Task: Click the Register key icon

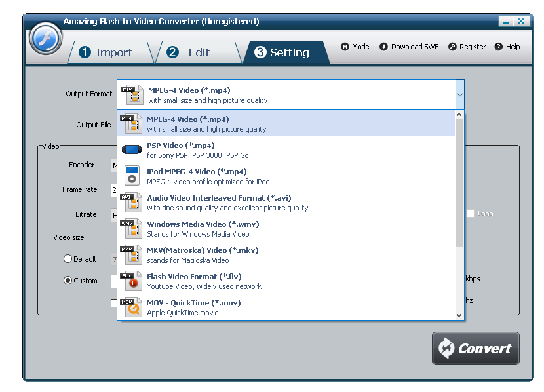Action: pyautogui.click(x=452, y=47)
